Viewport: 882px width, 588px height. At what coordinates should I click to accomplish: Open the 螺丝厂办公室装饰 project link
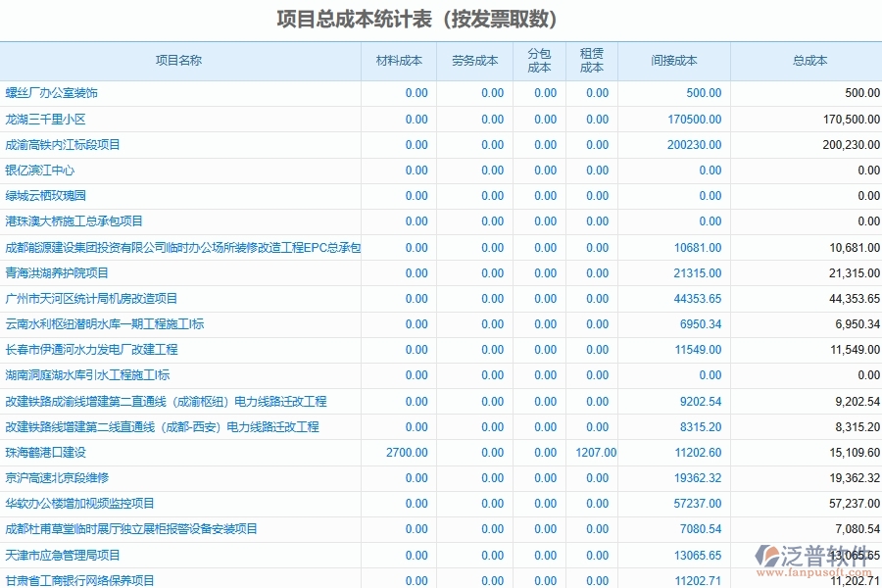pyautogui.click(x=55, y=93)
